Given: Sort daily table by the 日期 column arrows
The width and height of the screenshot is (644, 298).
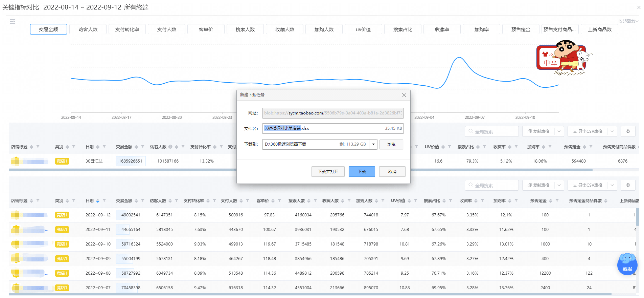Looking at the screenshot, I should [x=98, y=201].
